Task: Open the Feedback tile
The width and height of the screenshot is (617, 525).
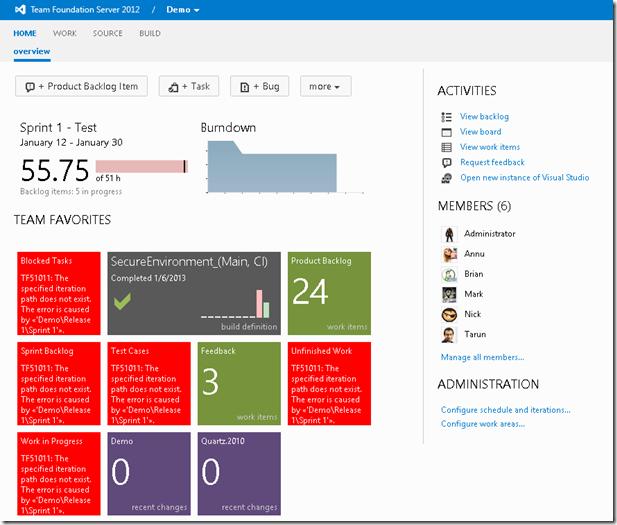Action: click(239, 384)
